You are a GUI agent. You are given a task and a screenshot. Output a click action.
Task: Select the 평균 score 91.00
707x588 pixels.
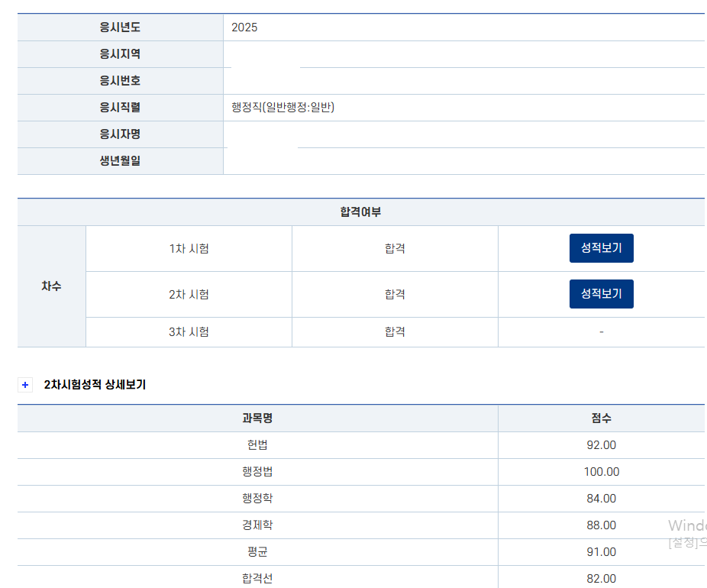[602, 551]
